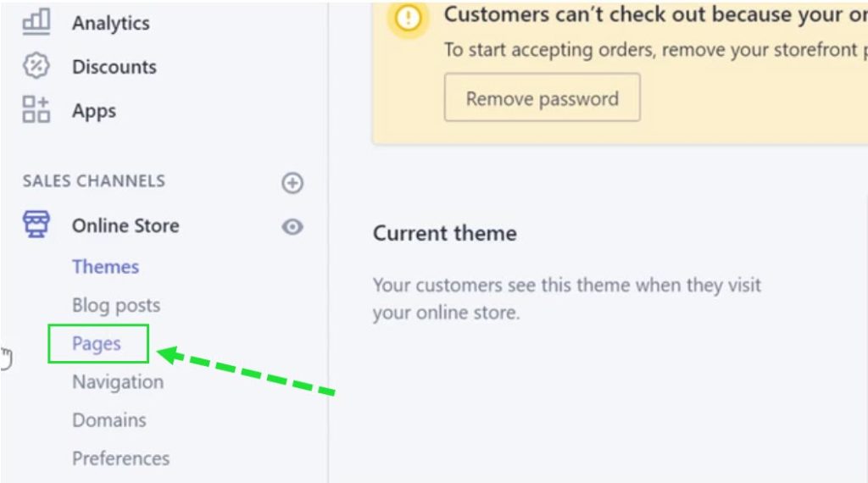Open Navigation settings
Image resolution: width=868 pixels, height=483 pixels.
(118, 382)
